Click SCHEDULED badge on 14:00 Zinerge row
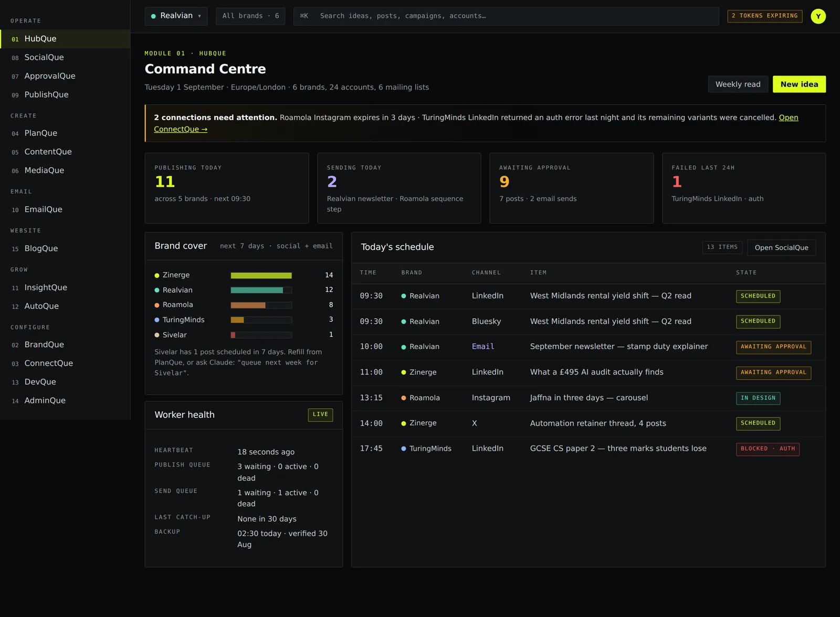 [758, 423]
